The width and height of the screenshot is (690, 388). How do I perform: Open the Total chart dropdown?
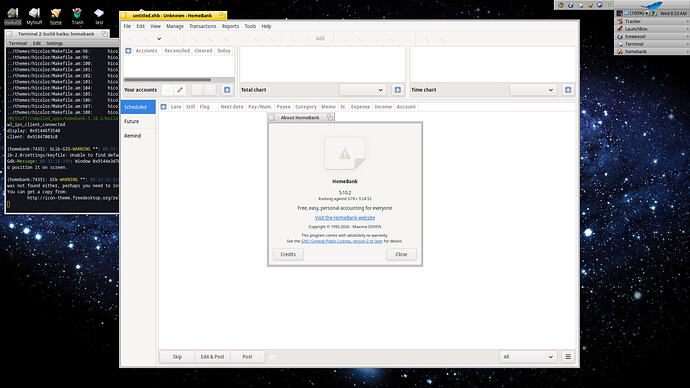click(x=363, y=90)
